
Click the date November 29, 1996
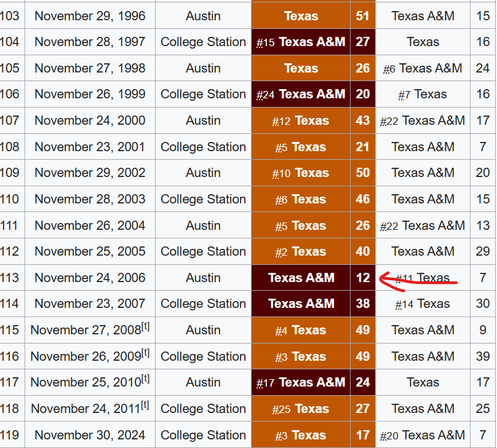point(90,16)
